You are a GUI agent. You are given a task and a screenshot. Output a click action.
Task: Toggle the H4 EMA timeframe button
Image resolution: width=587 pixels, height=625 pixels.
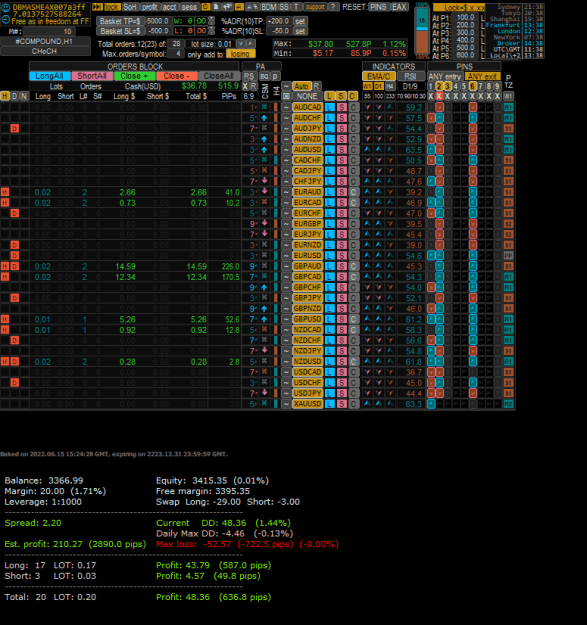click(390, 86)
